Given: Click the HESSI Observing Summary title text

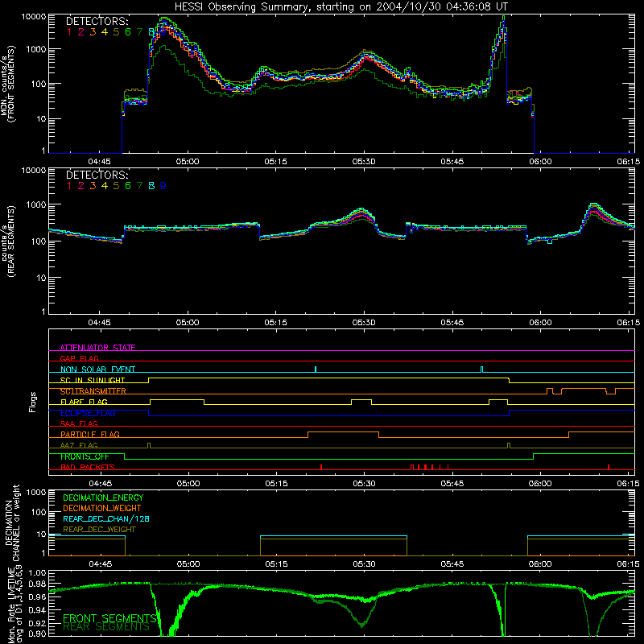Looking at the screenshot, I should [341, 7].
